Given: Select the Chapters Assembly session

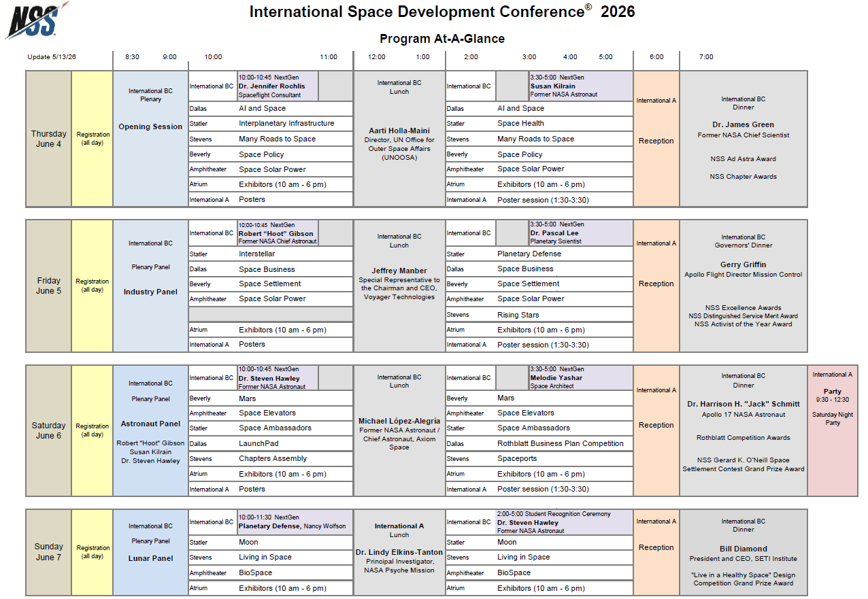Looking at the screenshot, I should tap(273, 458).
